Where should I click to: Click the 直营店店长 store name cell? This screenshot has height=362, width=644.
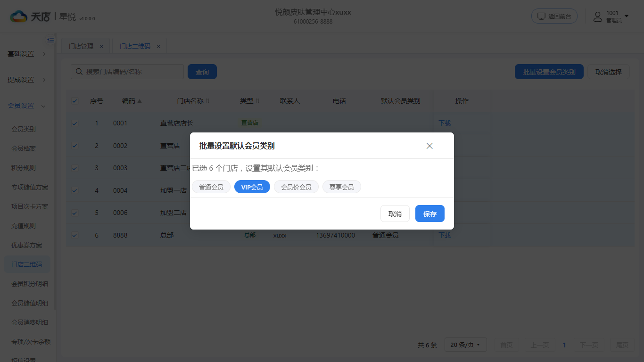point(177,123)
